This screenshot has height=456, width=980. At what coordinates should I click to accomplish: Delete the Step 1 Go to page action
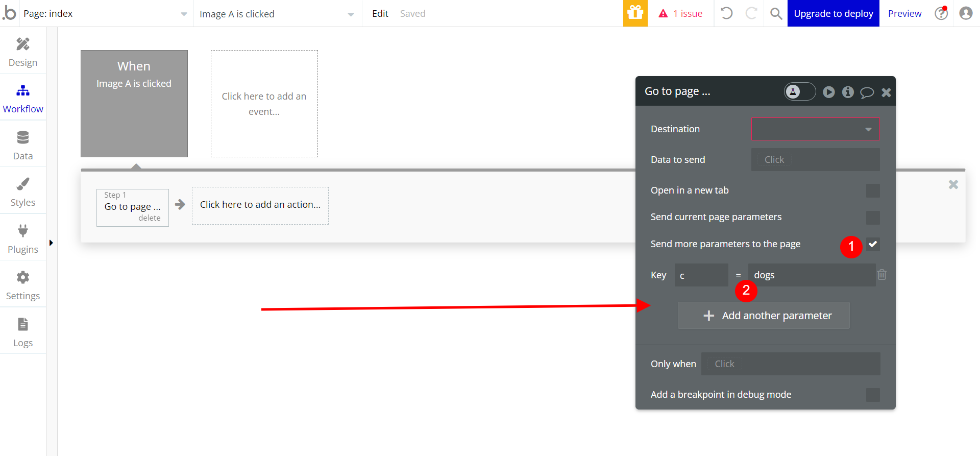(150, 218)
